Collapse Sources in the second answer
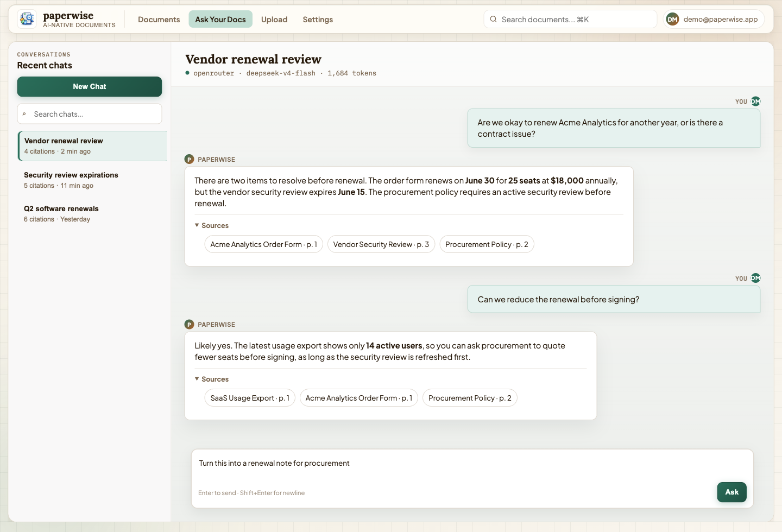Screen dimensions: 782x532 click(212, 379)
